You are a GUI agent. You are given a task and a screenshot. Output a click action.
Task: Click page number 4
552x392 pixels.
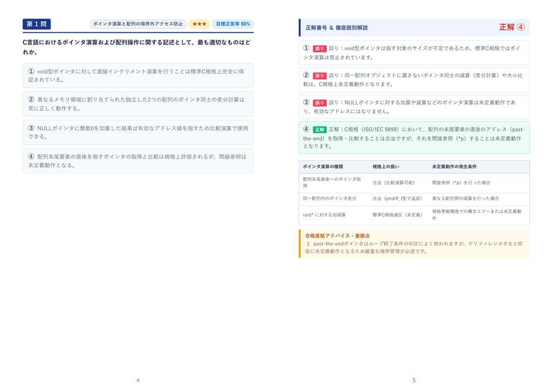tap(138, 380)
